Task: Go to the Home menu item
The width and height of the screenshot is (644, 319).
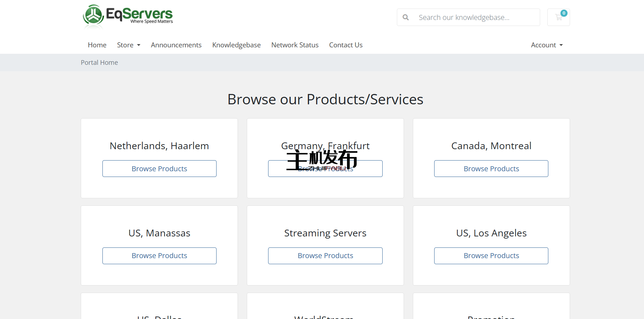Action: click(97, 45)
